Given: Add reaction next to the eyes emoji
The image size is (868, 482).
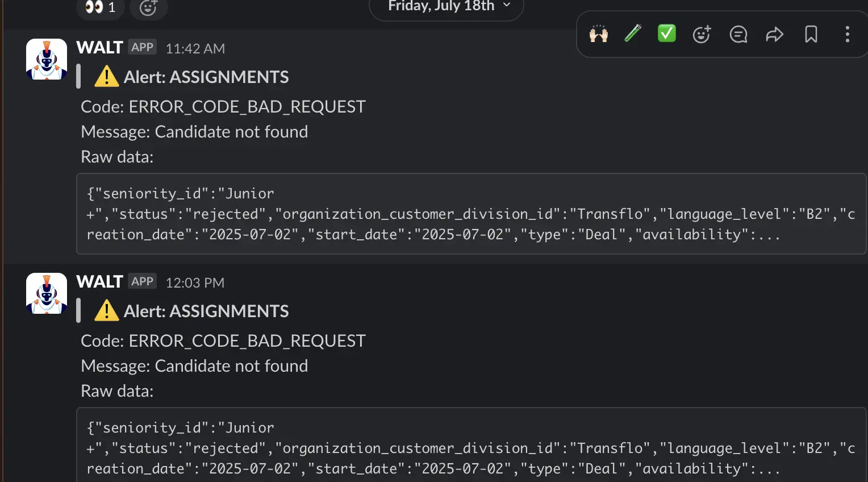Looking at the screenshot, I should pos(148,7).
